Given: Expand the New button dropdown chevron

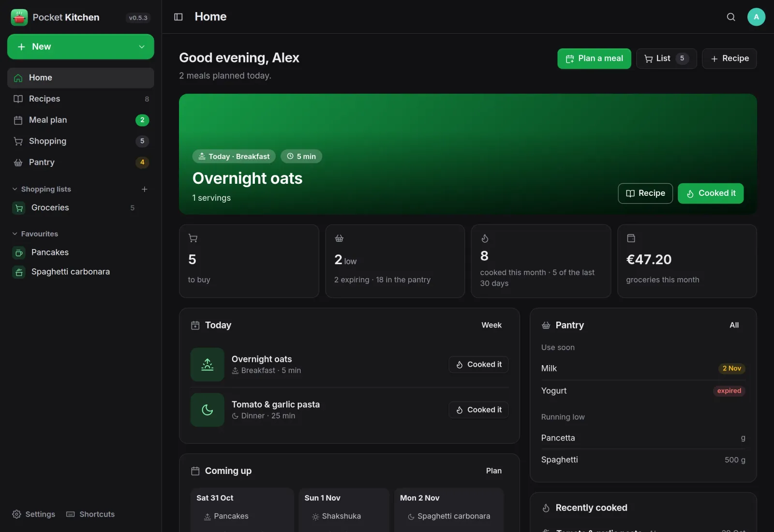Looking at the screenshot, I should pyautogui.click(x=142, y=47).
